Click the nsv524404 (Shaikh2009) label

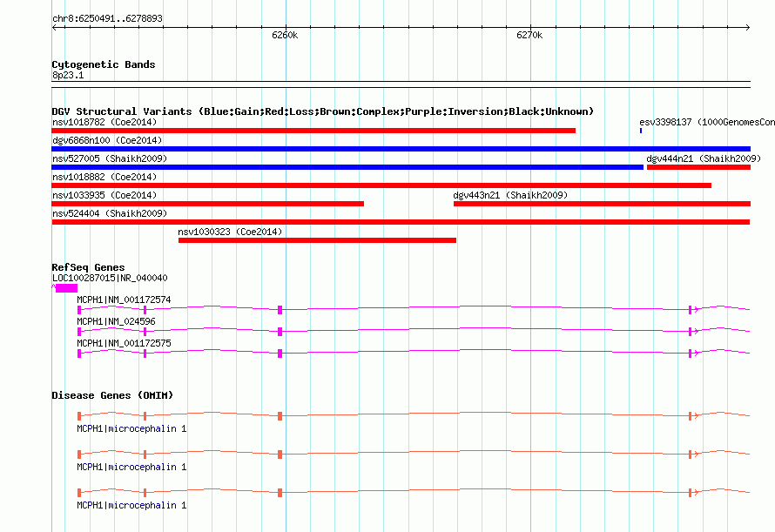tap(110, 213)
